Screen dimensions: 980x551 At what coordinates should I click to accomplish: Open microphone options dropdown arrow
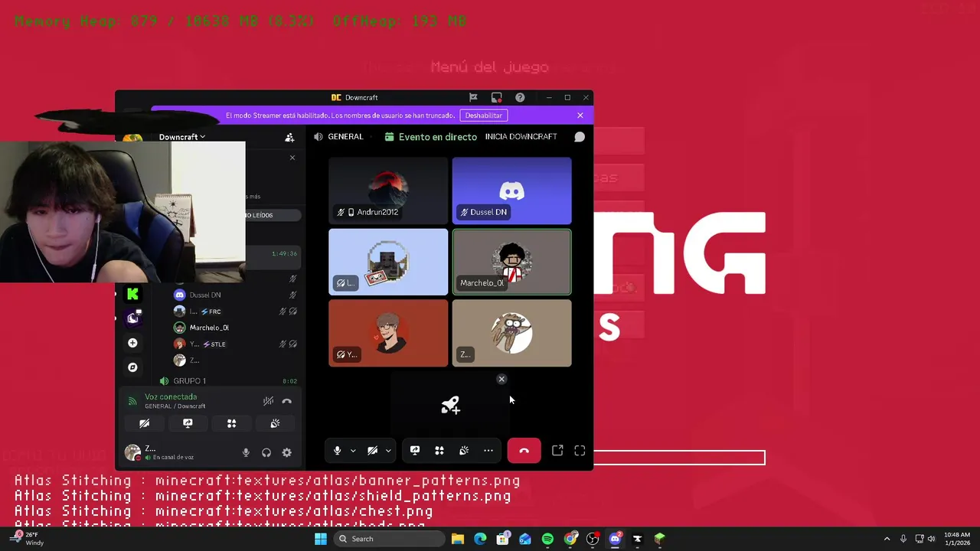click(353, 451)
